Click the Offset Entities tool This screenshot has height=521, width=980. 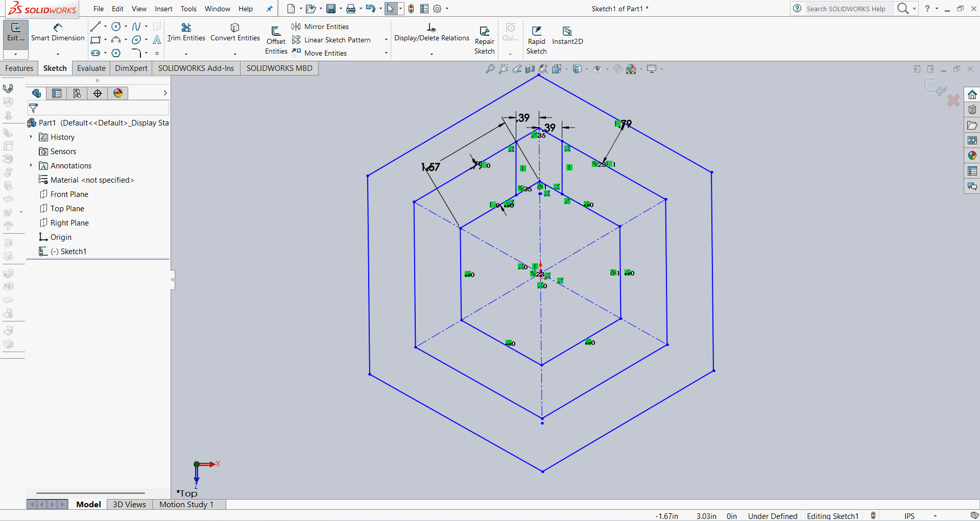click(276, 40)
